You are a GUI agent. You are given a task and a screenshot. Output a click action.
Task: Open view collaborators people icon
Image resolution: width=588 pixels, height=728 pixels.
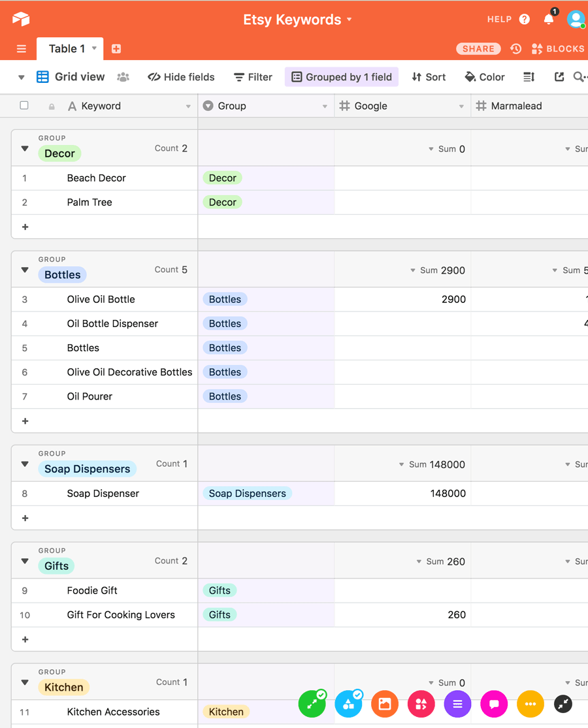(x=123, y=77)
